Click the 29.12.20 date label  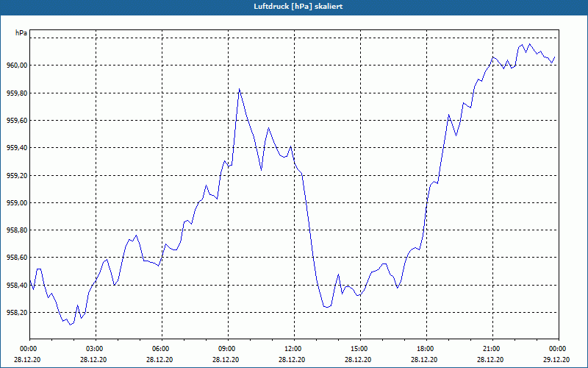[x=556, y=360]
